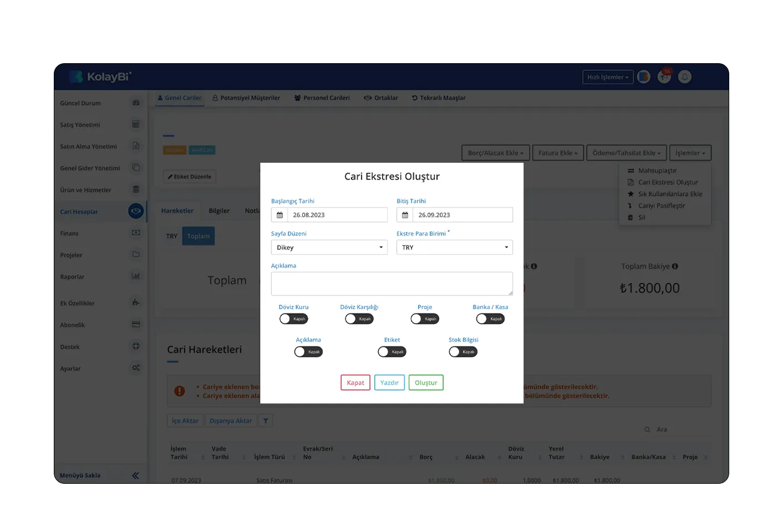Switch to Tekrarlı Maaşlar tab
The image size is (783, 532).
point(439,98)
